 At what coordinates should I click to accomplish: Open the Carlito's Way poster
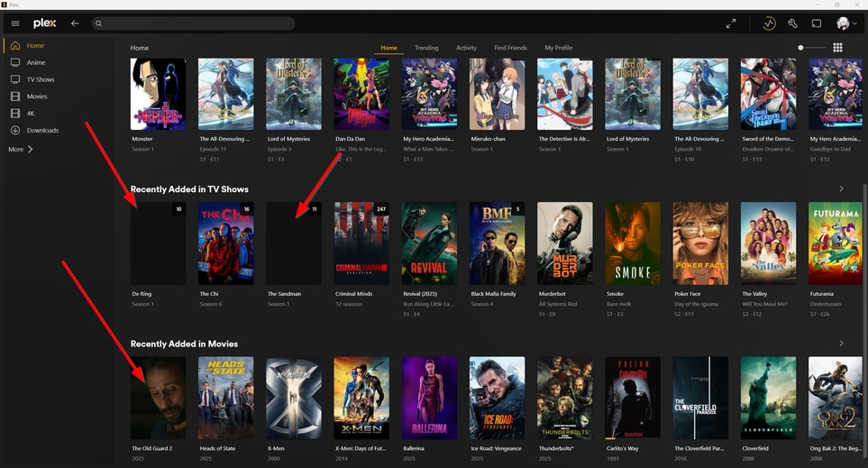click(x=633, y=398)
